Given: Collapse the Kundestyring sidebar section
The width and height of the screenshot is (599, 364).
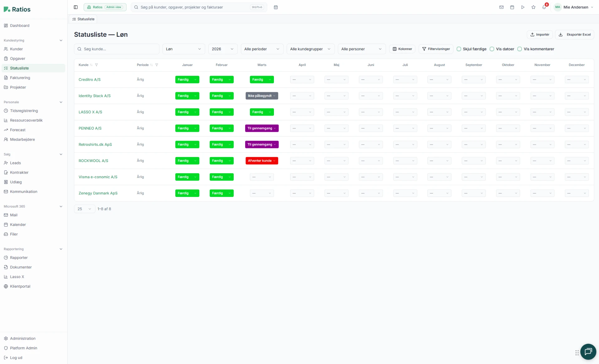Looking at the screenshot, I should coord(61,41).
